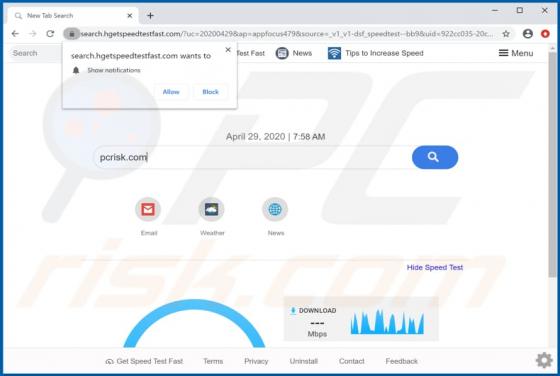Image resolution: width=560 pixels, height=376 pixels.
Task: Dismiss the notification permission popup
Action: click(228, 50)
